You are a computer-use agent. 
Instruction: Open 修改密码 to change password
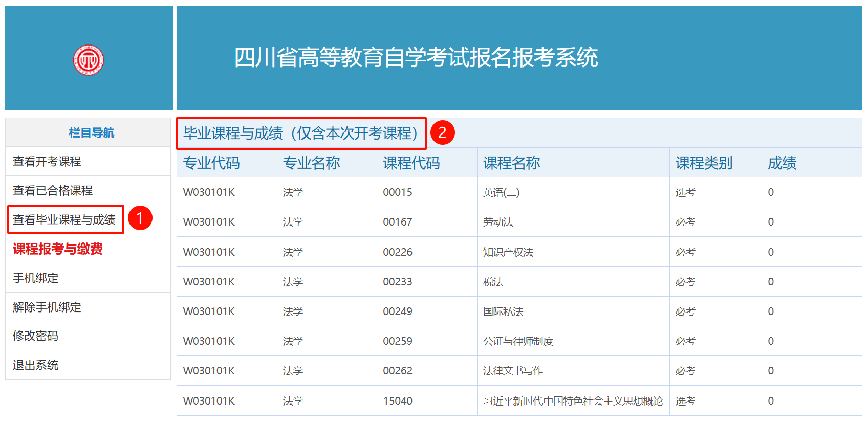[36, 336]
